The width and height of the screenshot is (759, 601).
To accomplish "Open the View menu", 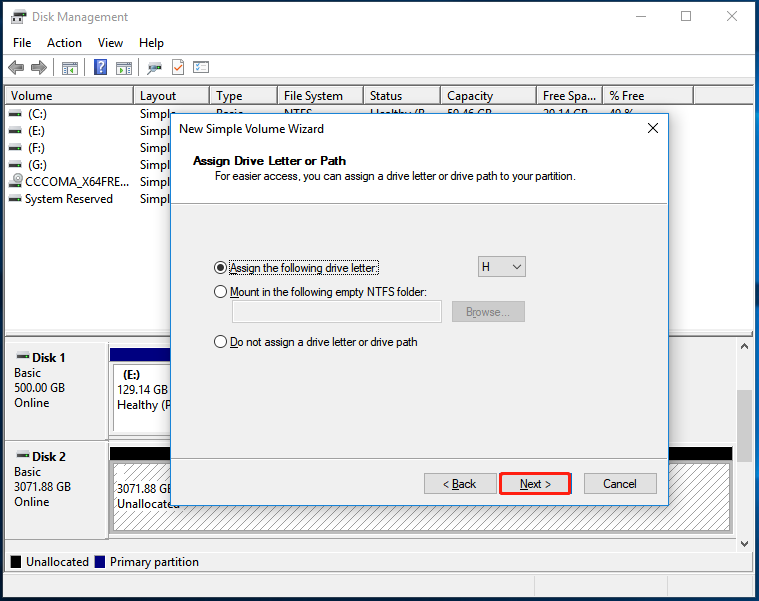I will (x=110, y=43).
